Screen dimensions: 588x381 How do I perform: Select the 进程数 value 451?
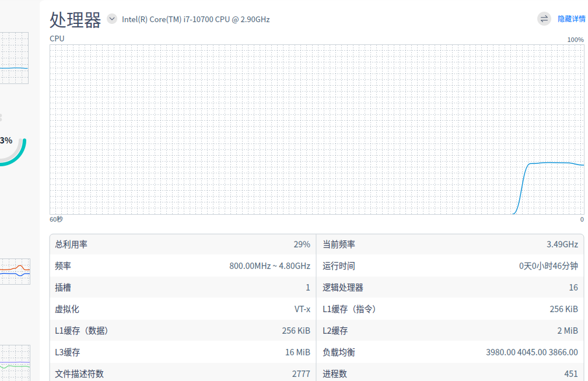pos(575,373)
